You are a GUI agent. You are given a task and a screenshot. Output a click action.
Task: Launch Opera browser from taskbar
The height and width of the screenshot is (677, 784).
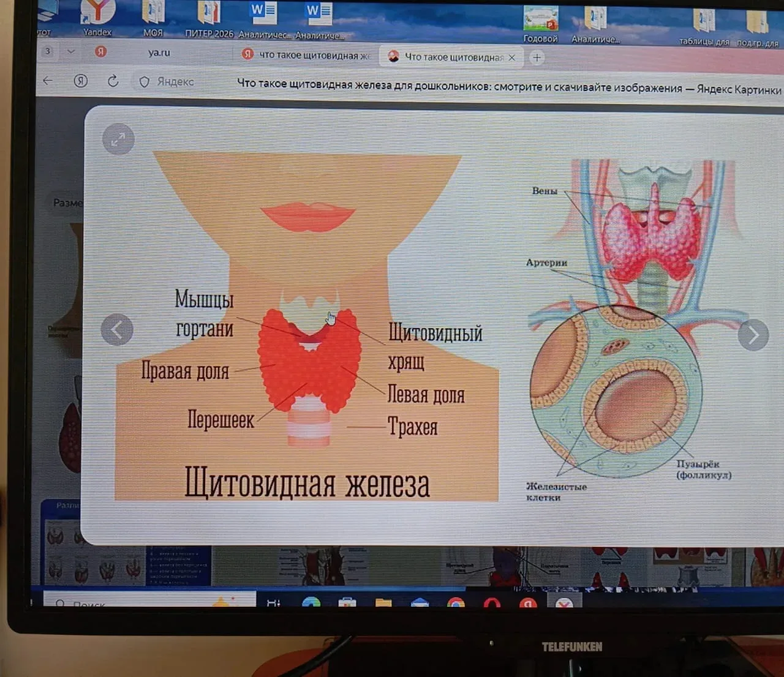492,603
